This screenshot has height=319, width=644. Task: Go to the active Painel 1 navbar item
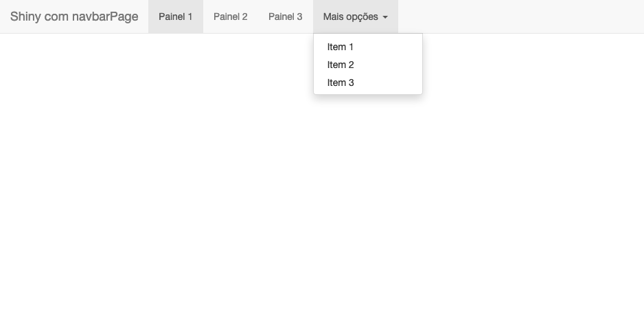176,16
